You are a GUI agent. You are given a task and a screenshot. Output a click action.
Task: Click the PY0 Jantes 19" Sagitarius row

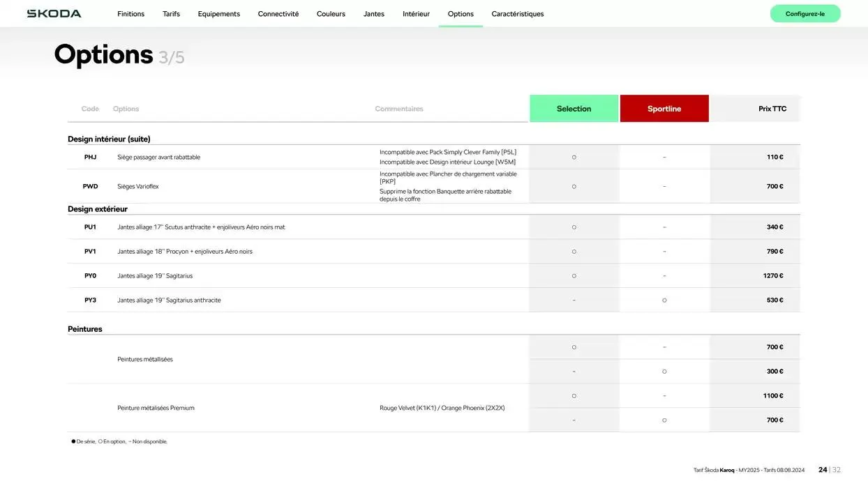coord(155,276)
